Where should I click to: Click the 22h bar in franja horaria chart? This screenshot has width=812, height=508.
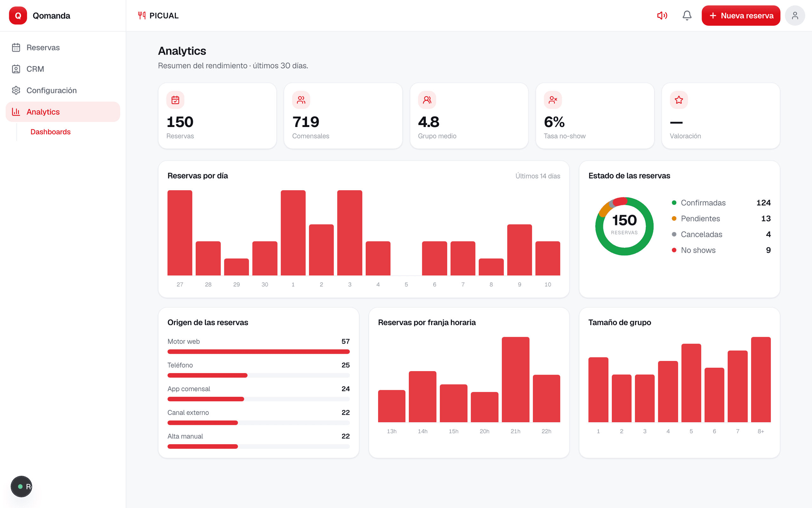(546, 398)
